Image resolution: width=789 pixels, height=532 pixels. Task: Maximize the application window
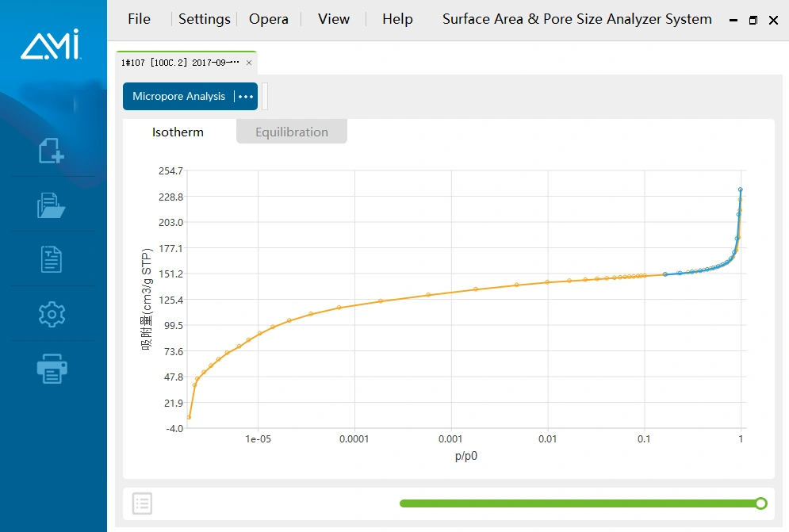click(753, 21)
